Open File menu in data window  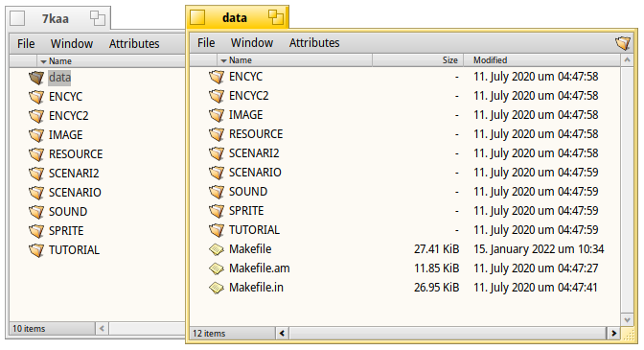tap(206, 43)
